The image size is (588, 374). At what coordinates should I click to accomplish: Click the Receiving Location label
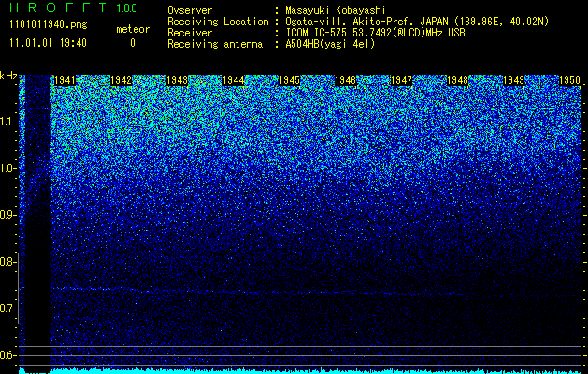coord(218,22)
